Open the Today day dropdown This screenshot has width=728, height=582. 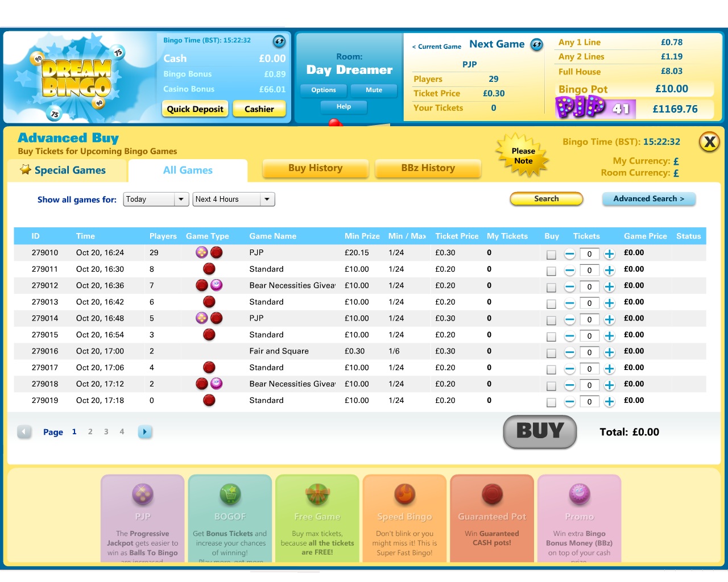coord(156,199)
